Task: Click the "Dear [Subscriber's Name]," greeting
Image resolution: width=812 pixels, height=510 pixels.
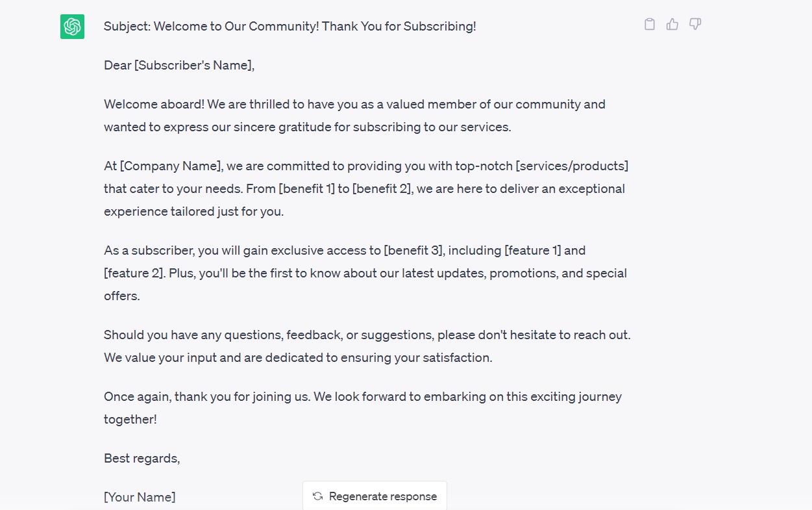Action: (179, 65)
